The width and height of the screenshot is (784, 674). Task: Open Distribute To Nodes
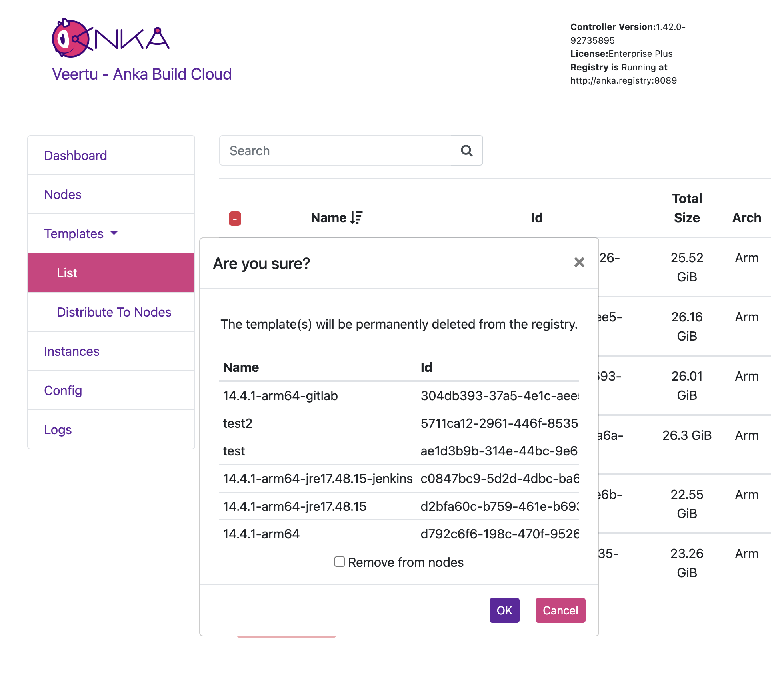pos(114,312)
